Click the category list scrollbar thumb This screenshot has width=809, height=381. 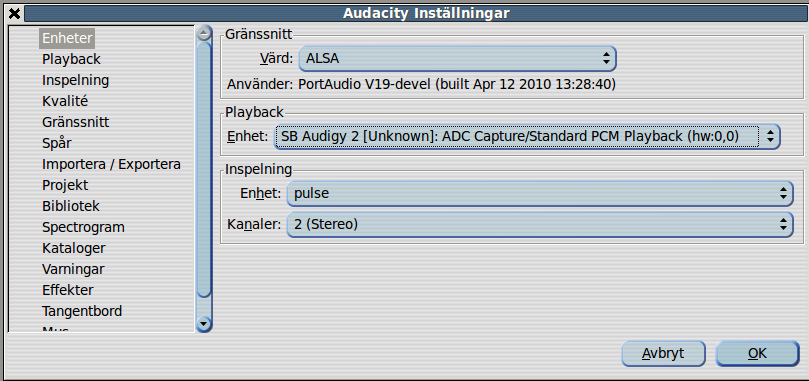tap(204, 169)
